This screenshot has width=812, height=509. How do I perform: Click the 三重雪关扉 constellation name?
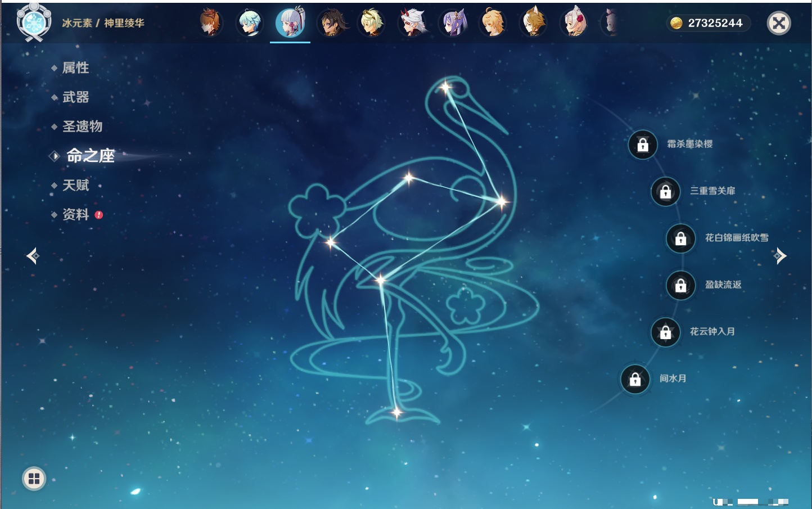(712, 191)
